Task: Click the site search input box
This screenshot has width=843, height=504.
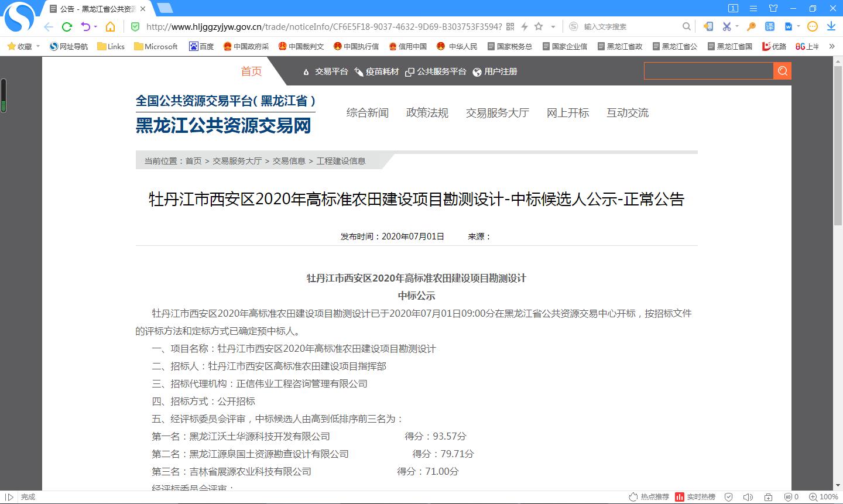Action: (x=708, y=71)
